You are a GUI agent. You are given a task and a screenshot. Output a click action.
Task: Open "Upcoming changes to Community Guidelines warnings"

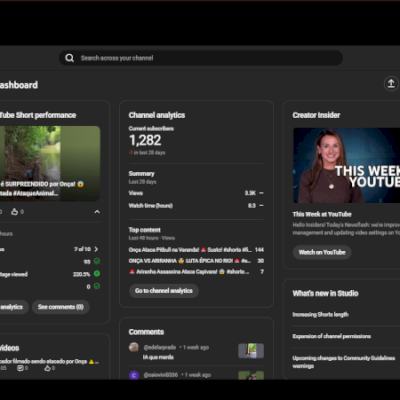pos(344,362)
